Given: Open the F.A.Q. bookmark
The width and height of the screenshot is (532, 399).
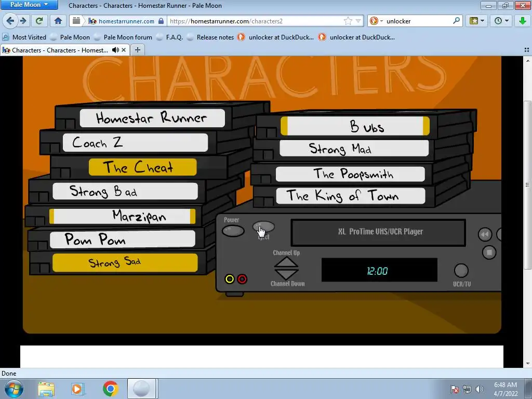Looking at the screenshot, I should tap(169, 37).
